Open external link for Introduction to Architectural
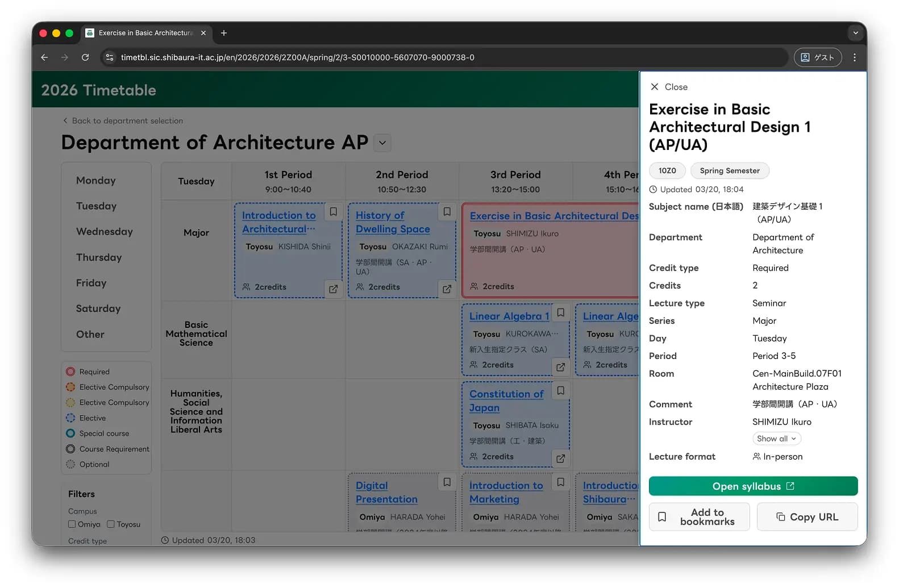 334,289
